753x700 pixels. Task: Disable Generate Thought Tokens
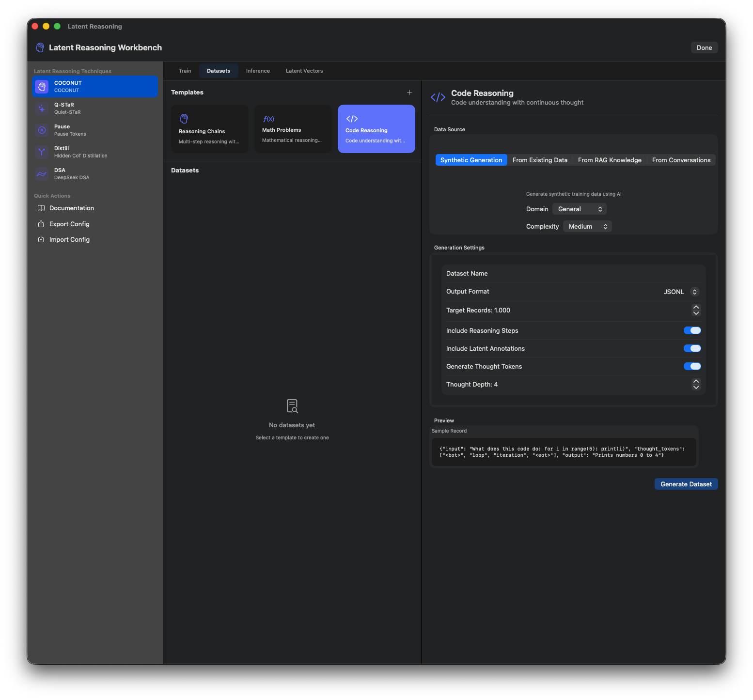(692, 366)
